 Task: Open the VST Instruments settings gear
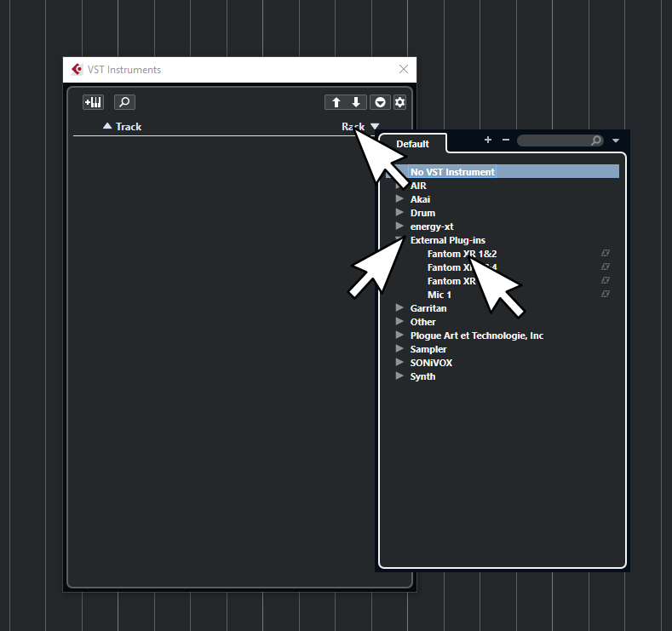(399, 102)
